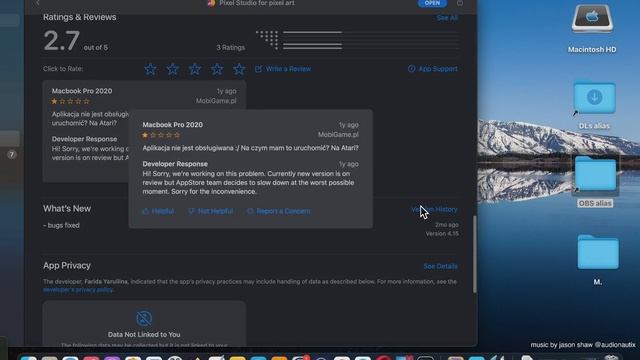
Task: Rate the app five stars
Action: tap(239, 69)
